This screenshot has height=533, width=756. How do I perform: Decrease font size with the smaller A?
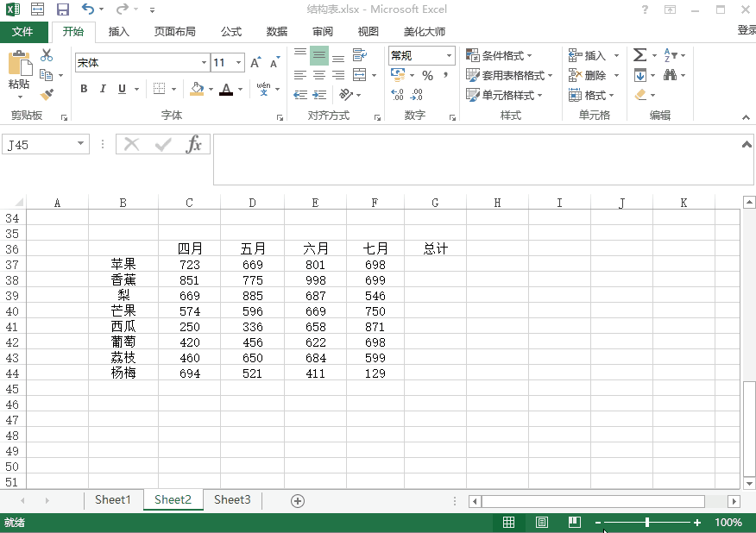[x=274, y=63]
